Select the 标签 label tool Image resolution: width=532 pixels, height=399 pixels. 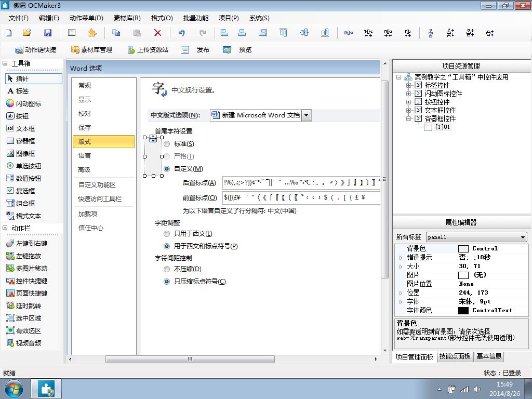coord(18,91)
